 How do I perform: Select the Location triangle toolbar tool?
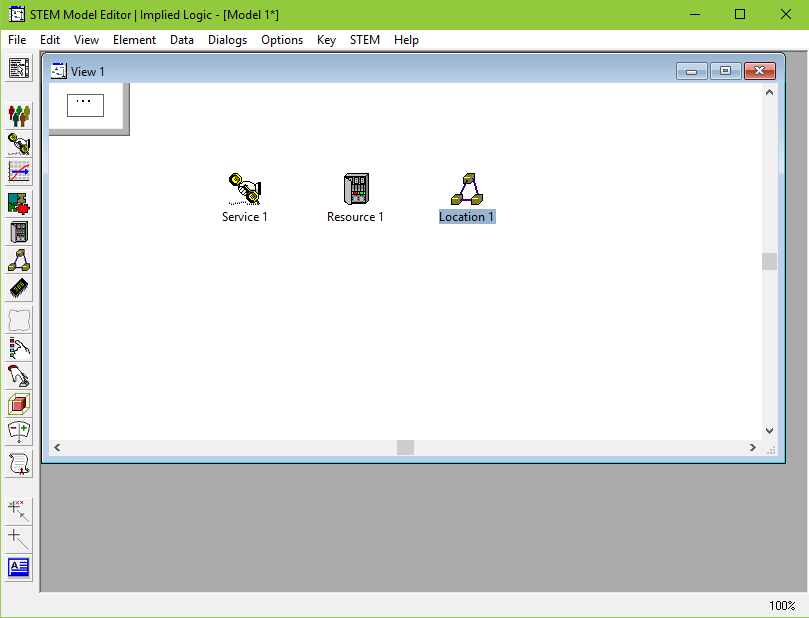[x=19, y=260]
